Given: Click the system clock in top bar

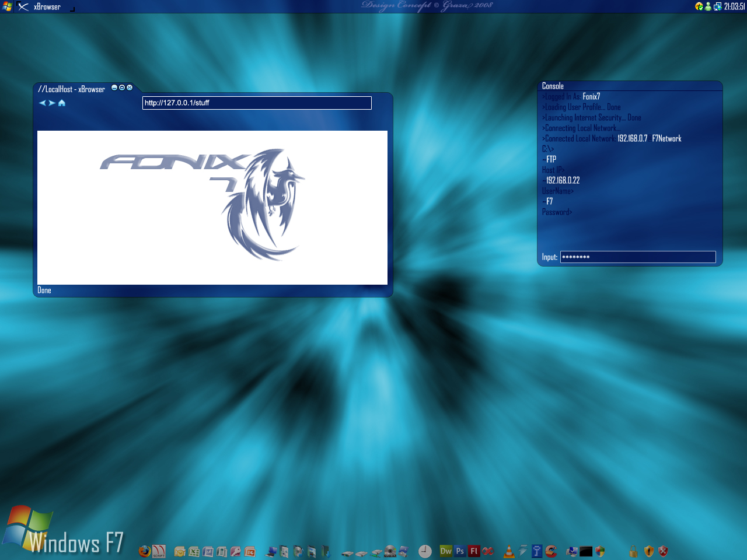Looking at the screenshot, I should tap(734, 6).
